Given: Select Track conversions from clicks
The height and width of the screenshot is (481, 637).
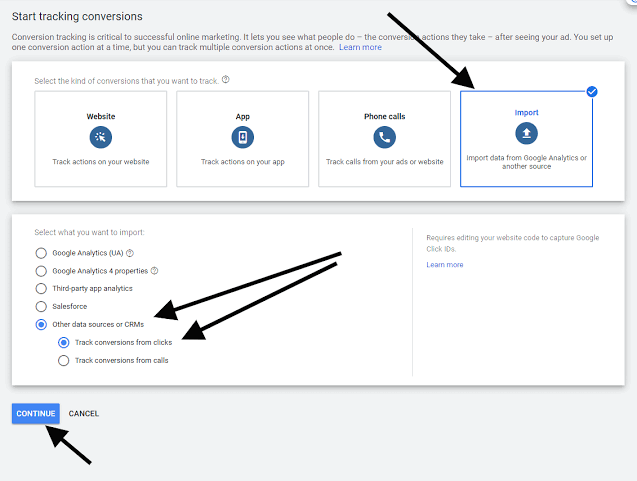Looking at the screenshot, I should click(65, 342).
